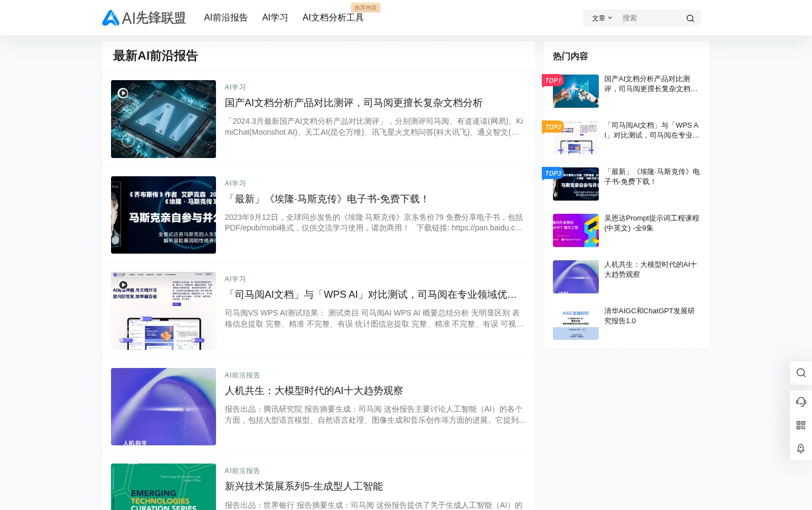Click TOP3 sidebar thumbnail
This screenshot has width=812, height=510.
576,184
